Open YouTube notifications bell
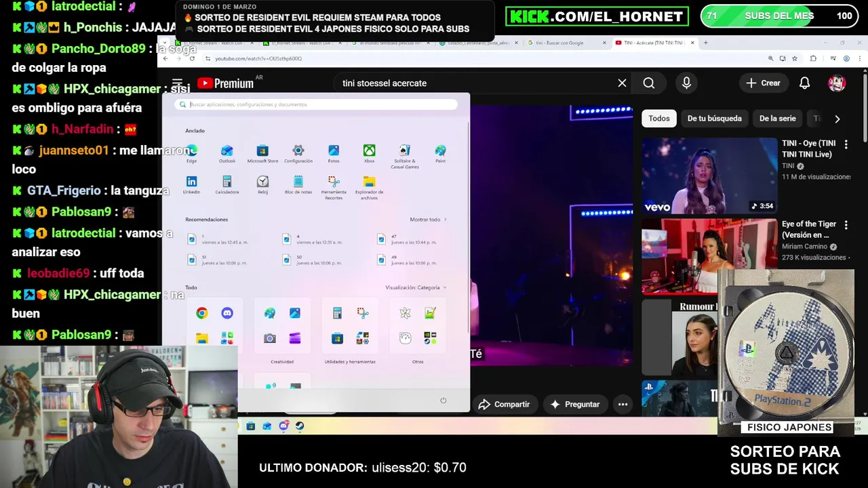Screen dimensions: 868x488 point(804,83)
